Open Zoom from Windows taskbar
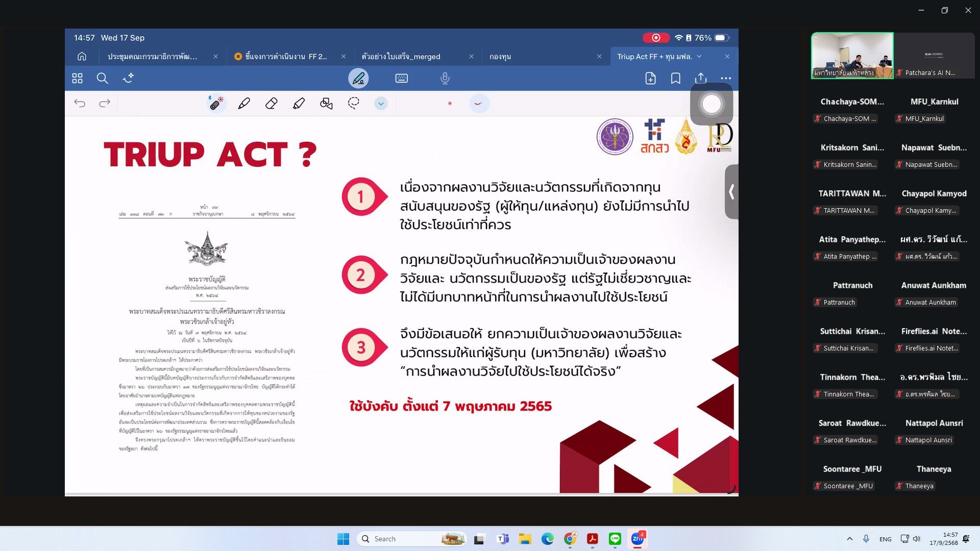The image size is (980, 551). click(638, 539)
